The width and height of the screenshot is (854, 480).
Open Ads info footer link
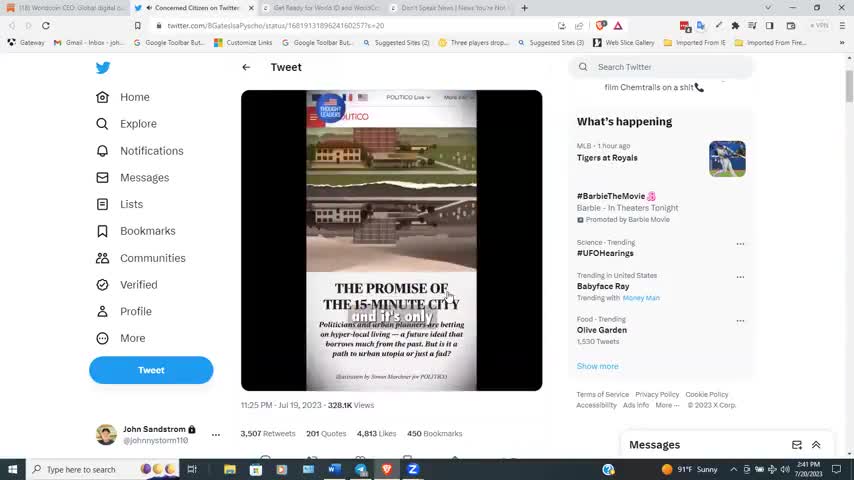(x=636, y=405)
